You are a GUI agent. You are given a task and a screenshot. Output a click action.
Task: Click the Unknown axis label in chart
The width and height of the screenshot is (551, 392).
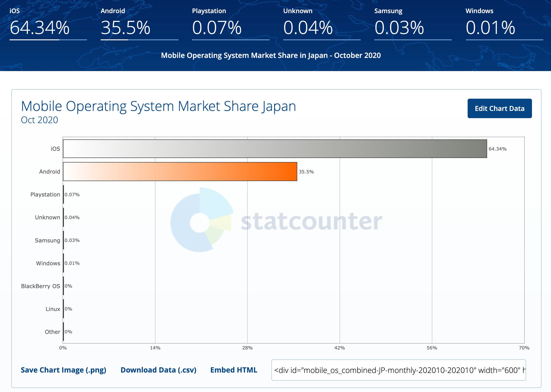47,217
